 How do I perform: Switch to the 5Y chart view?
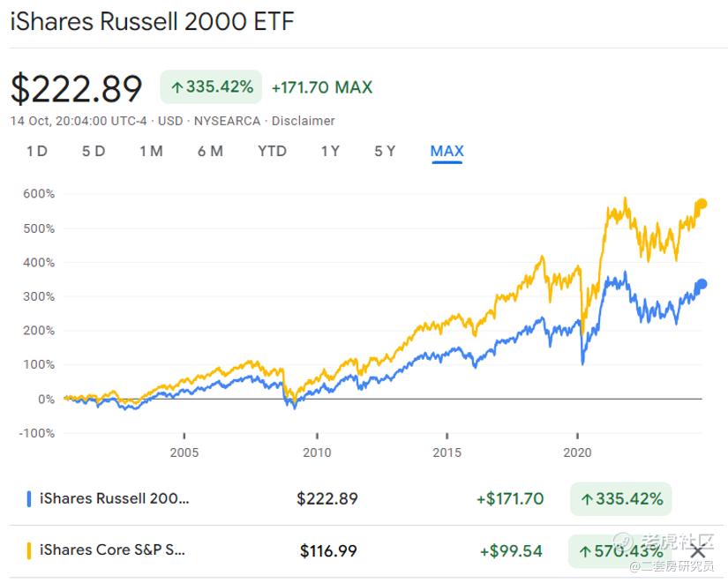coord(385,151)
